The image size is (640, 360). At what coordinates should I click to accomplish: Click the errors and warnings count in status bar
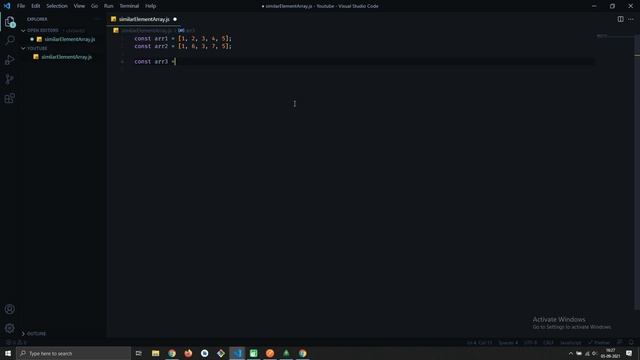tap(16, 342)
